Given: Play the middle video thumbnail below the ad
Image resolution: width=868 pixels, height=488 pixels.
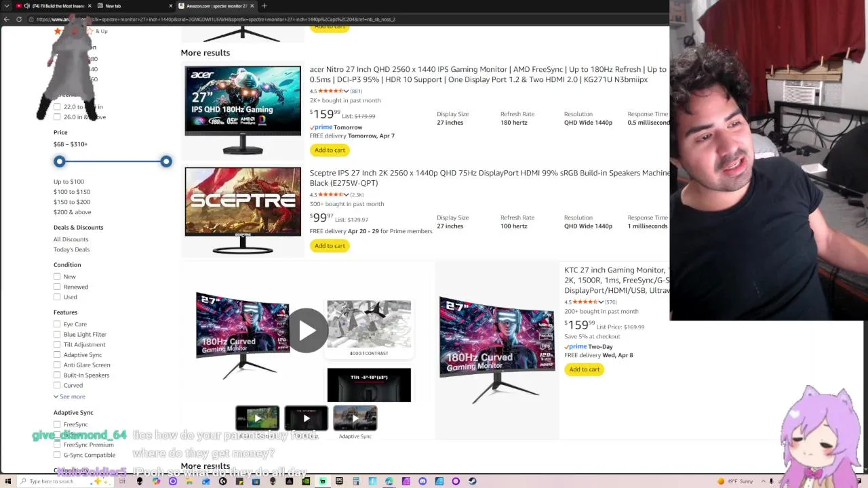Looking at the screenshot, I should click(306, 418).
